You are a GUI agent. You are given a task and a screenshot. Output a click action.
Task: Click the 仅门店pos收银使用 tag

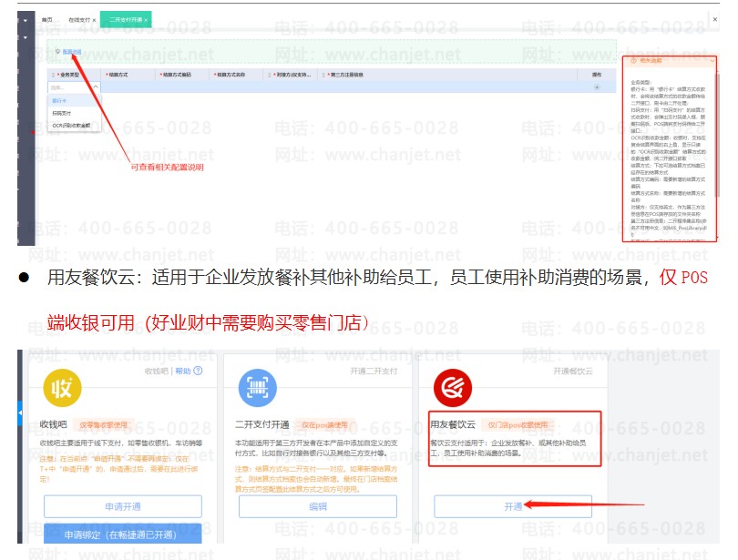tap(518, 424)
